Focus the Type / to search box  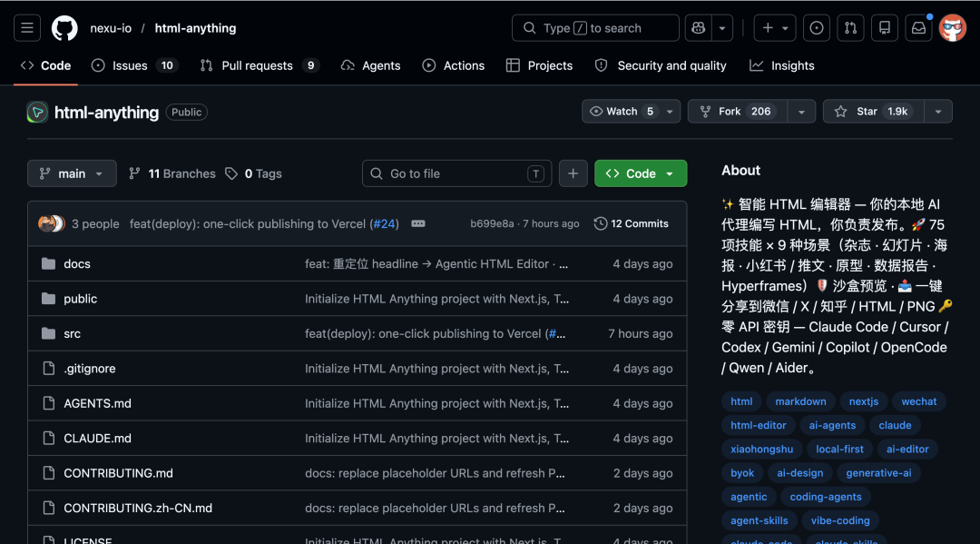(595, 28)
